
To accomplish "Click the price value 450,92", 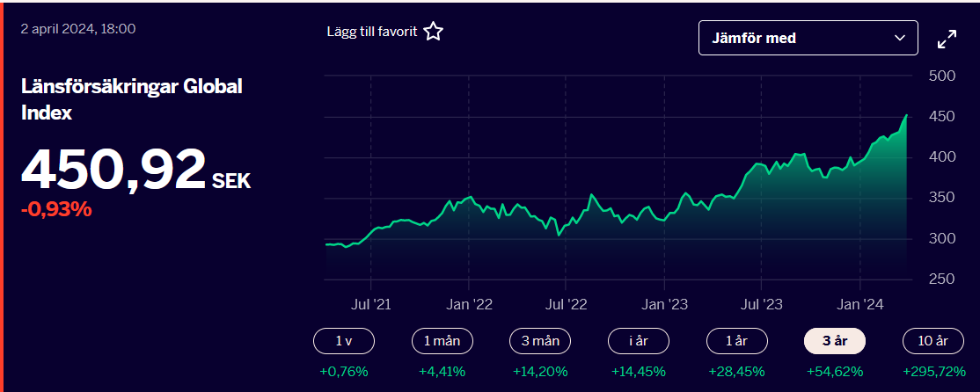I will click(x=113, y=171).
